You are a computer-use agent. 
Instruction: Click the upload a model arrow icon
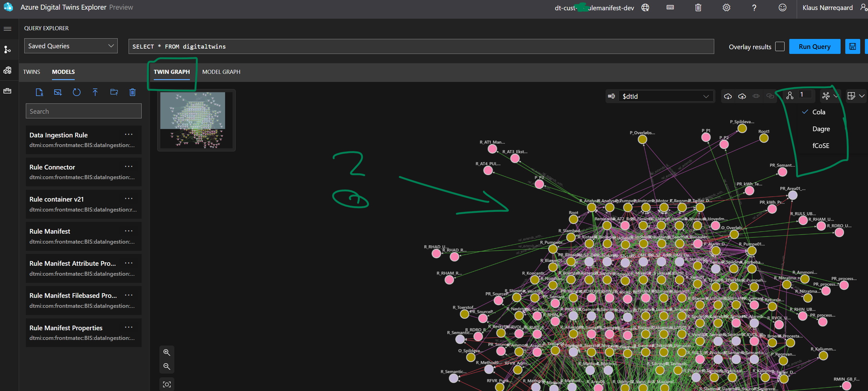tap(95, 92)
